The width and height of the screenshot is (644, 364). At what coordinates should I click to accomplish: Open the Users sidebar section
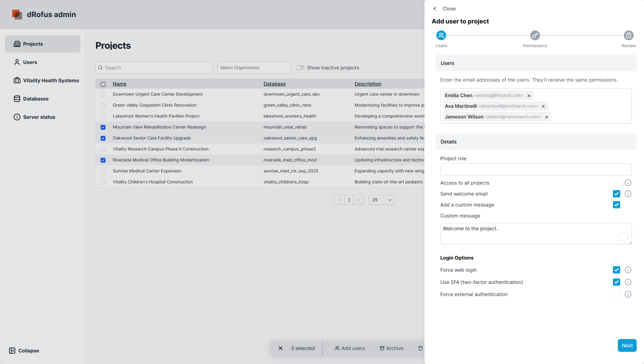coord(43,62)
